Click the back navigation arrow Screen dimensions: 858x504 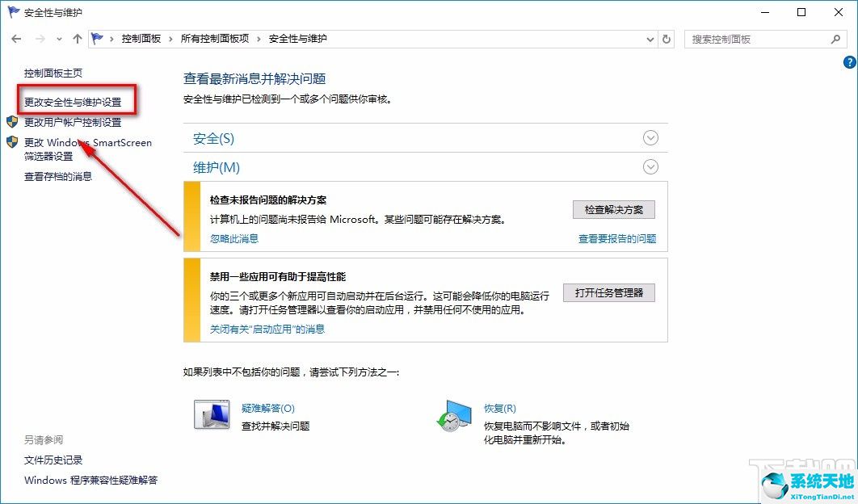15,38
